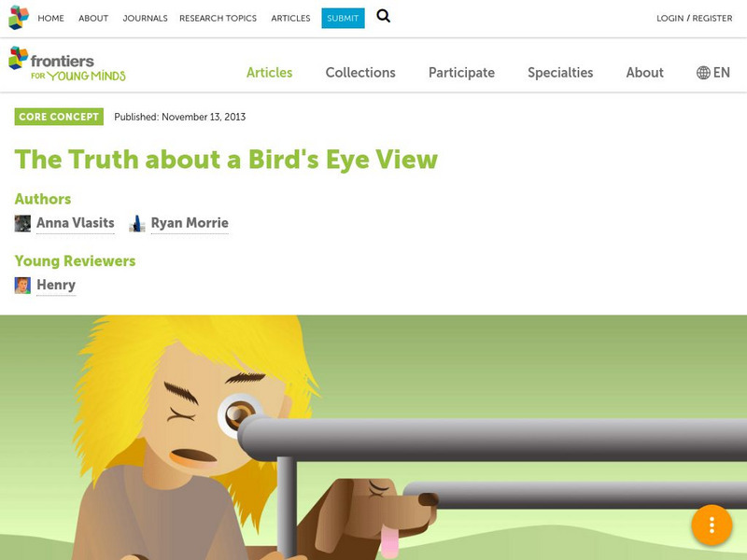This screenshot has width=747, height=560.
Task: Click the globe language icon
Action: [x=703, y=73]
